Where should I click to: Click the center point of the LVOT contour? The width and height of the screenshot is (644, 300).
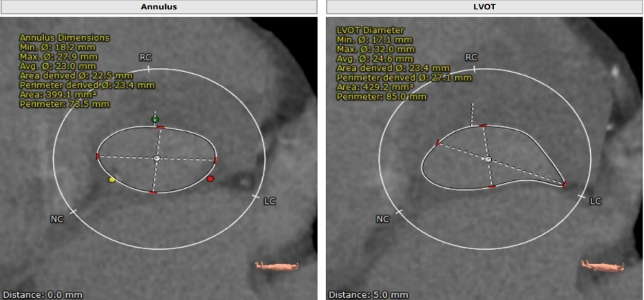click(x=488, y=159)
